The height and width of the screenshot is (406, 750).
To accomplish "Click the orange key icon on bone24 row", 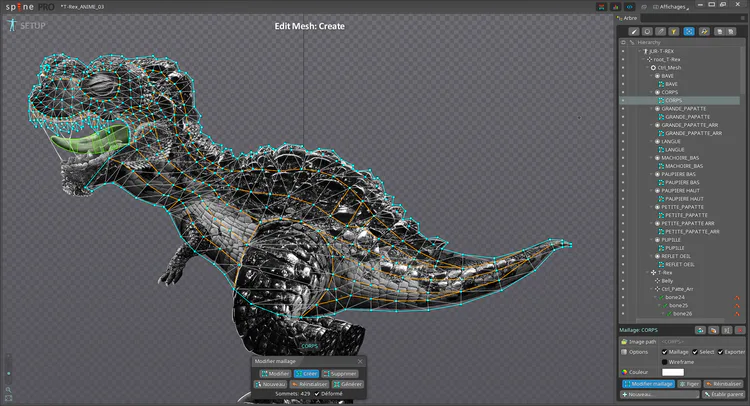I will [737, 297].
